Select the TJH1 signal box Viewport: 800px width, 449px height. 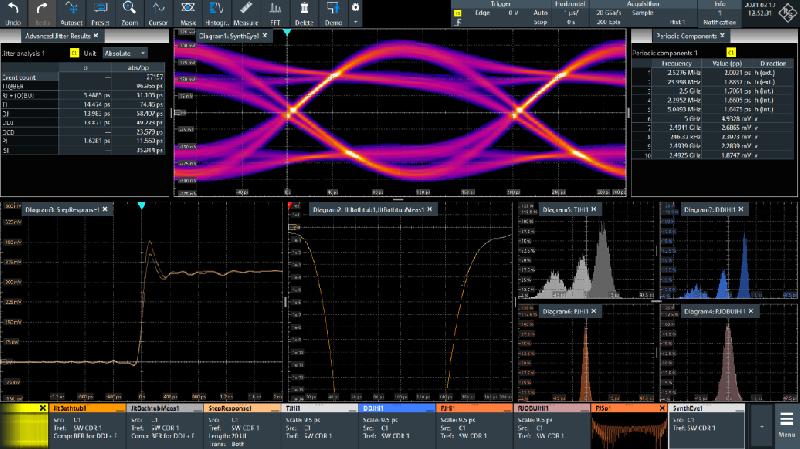click(319, 426)
